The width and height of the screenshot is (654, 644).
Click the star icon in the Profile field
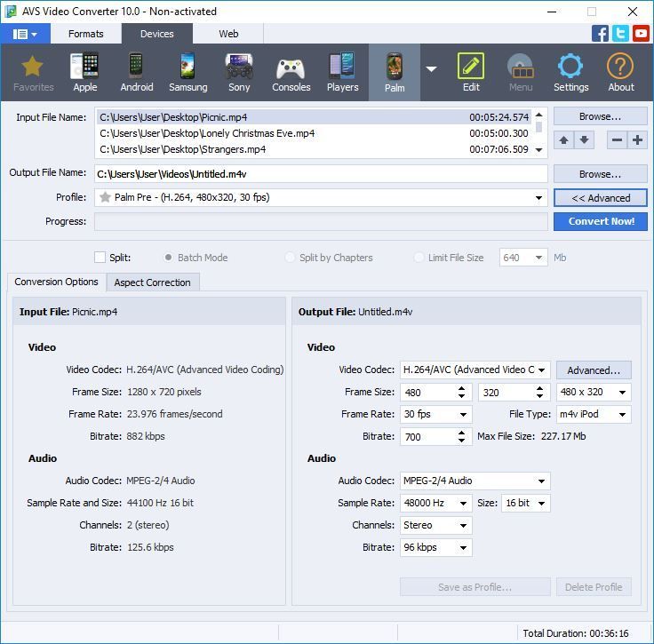[x=105, y=196]
